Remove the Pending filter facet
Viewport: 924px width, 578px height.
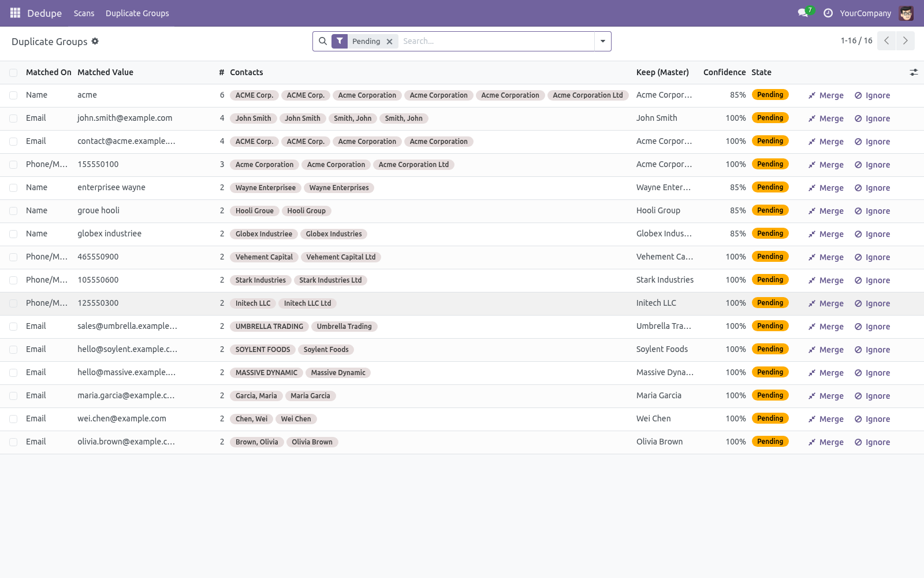click(390, 42)
